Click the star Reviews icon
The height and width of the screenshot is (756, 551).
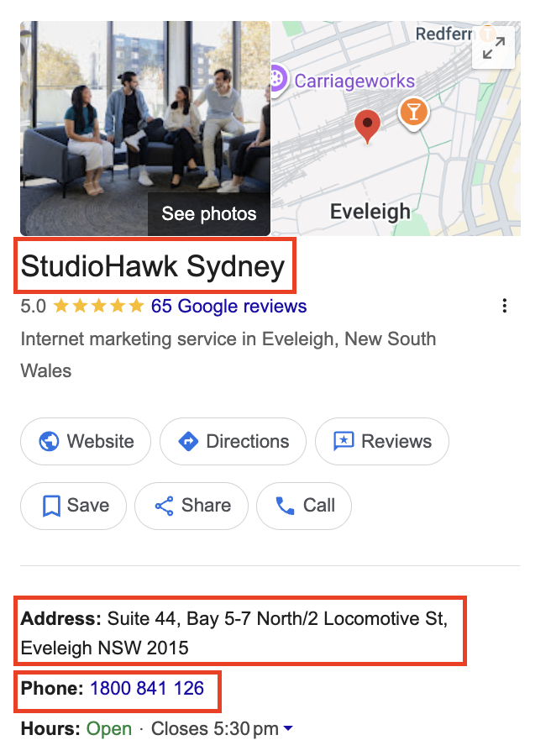(x=344, y=441)
